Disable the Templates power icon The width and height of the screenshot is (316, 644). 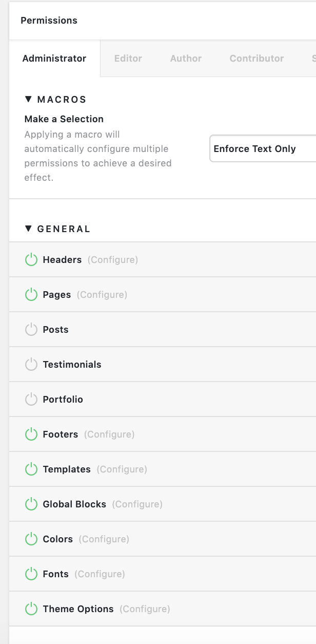31,469
